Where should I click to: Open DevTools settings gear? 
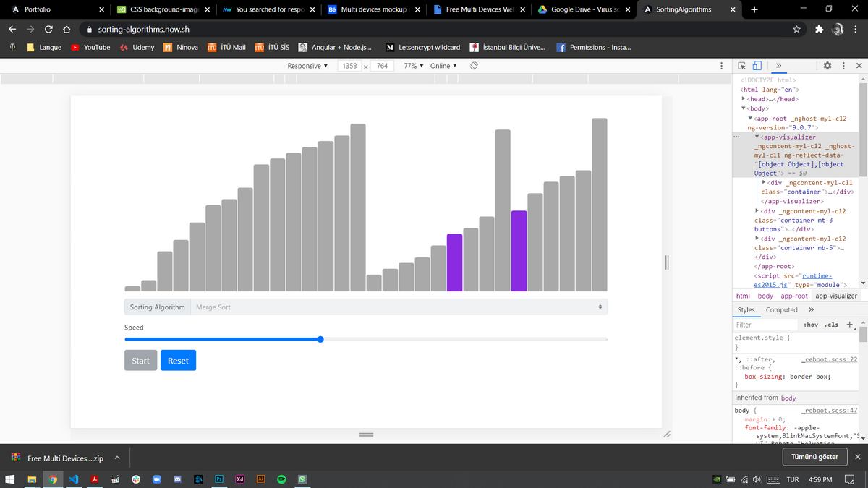click(x=827, y=66)
